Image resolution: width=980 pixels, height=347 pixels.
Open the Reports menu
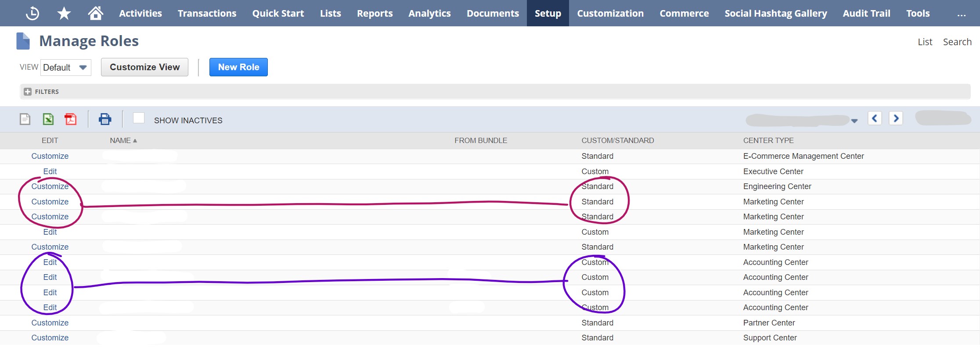(375, 14)
